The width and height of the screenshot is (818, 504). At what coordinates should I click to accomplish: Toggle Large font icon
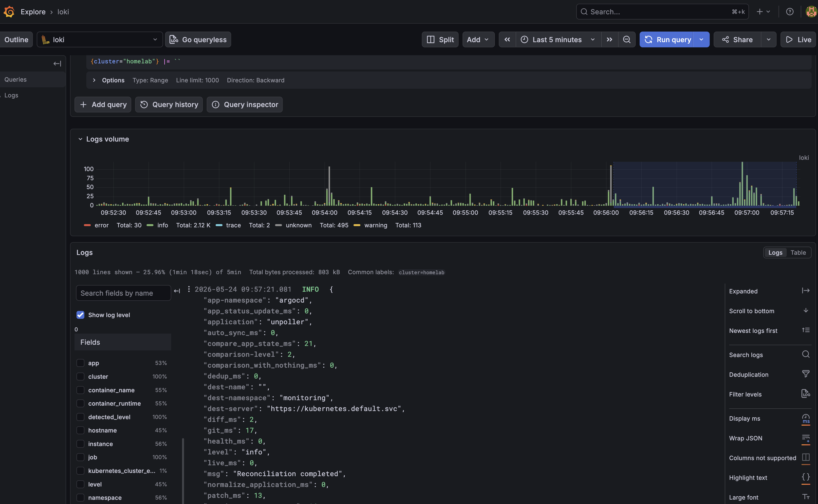pos(806,497)
